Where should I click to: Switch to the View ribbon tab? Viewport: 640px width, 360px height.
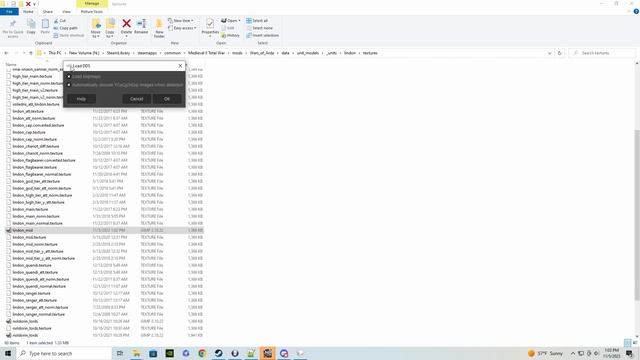(x=66, y=11)
